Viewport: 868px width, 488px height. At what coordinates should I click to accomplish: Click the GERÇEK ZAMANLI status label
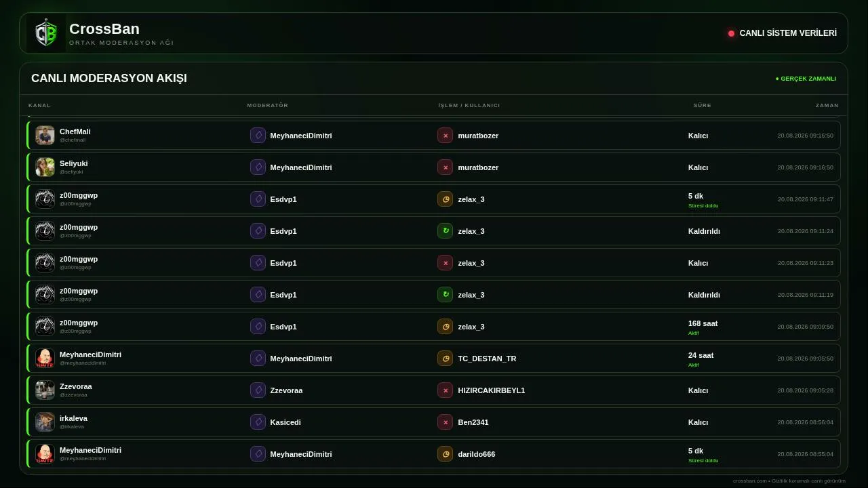pos(806,79)
